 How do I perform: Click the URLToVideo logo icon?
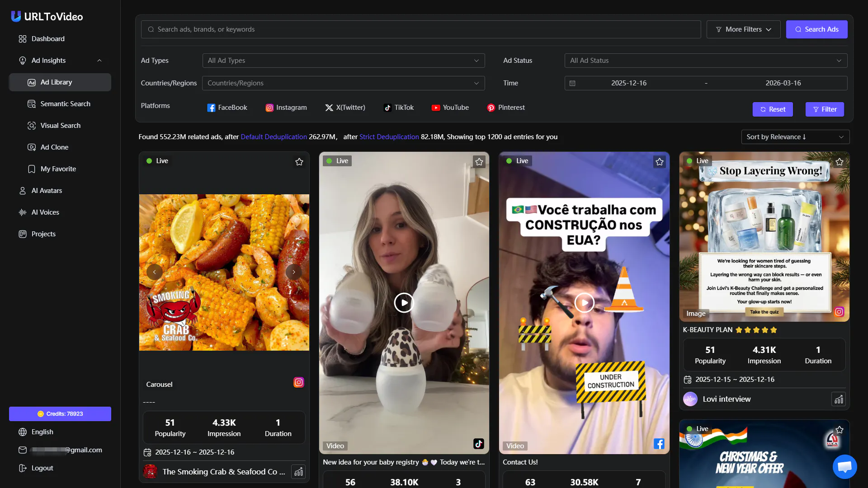point(16,17)
